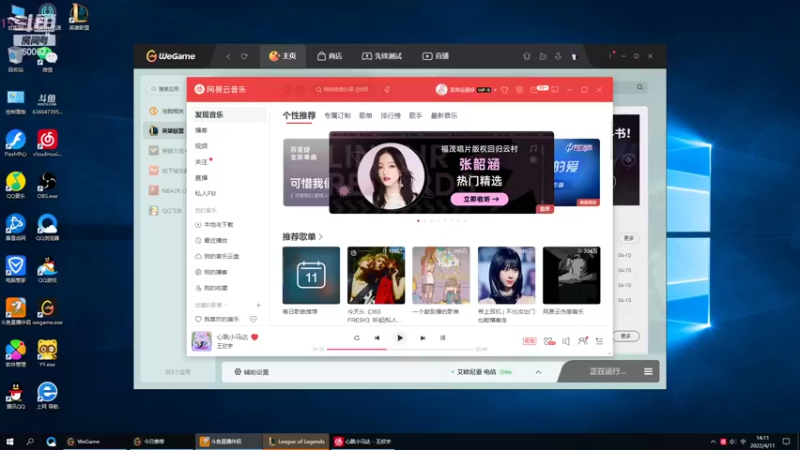Open the user avatar in NetEase header
Screen dimensions: 800x450
coord(441,89)
